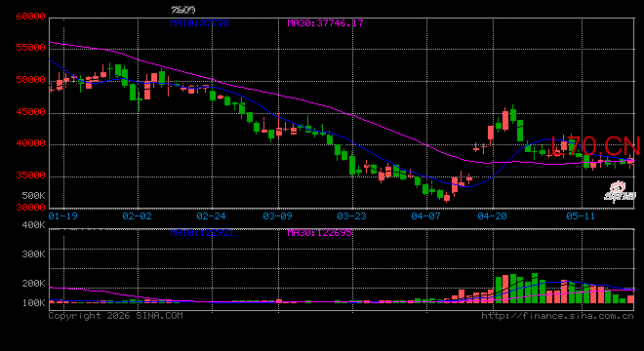The image size is (644, 351).
Task: Click the MA30:37746.17 label on price chart
Action: tap(325, 23)
